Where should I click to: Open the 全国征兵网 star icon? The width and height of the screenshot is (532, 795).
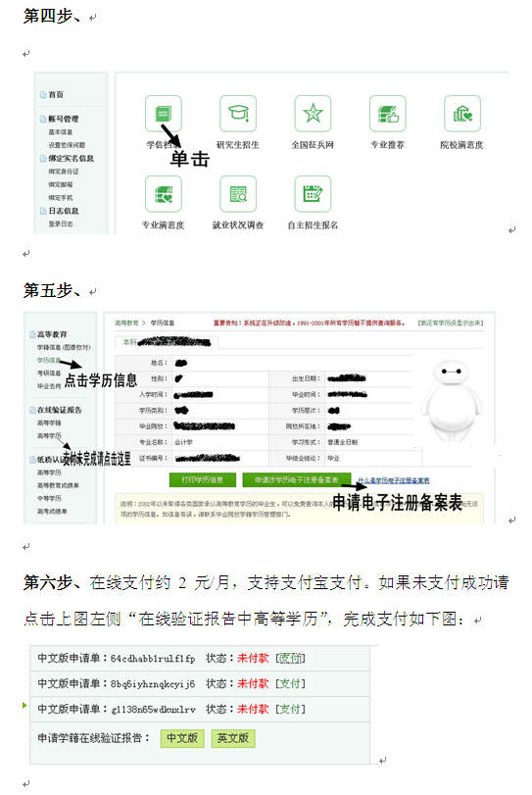[x=314, y=114]
